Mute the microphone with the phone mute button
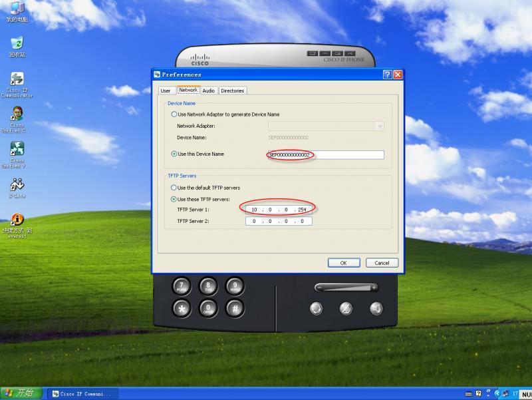The height and width of the screenshot is (400, 532). coord(346,309)
